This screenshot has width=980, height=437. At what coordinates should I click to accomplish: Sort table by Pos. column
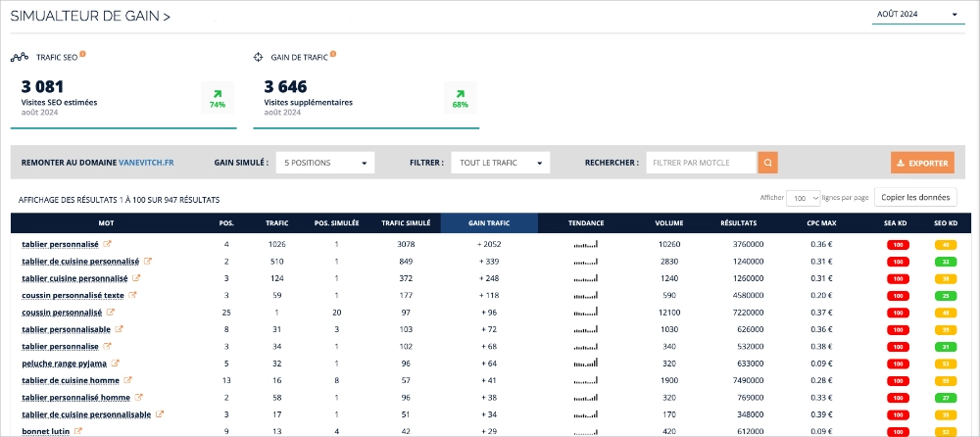pos(225,222)
